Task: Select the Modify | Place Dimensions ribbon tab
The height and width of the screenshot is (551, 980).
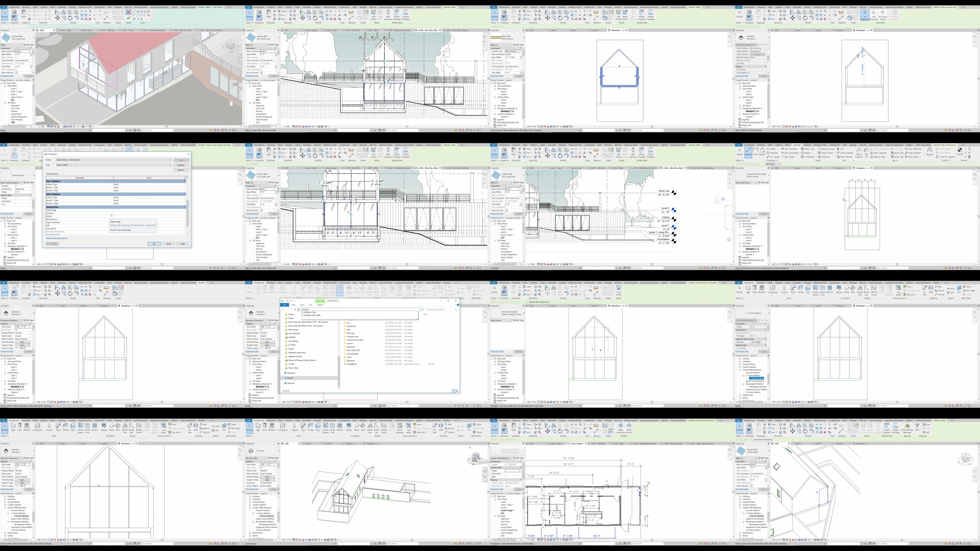Action: 944,145
